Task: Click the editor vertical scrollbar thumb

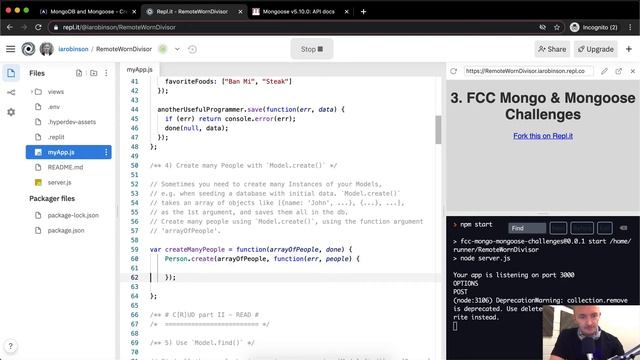Action: tap(438, 130)
